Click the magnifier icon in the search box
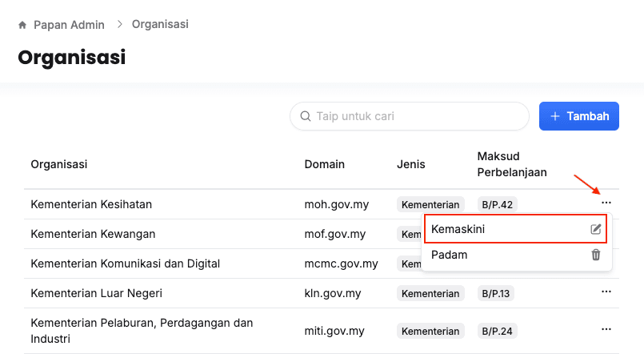This screenshot has width=644, height=354. click(x=305, y=116)
